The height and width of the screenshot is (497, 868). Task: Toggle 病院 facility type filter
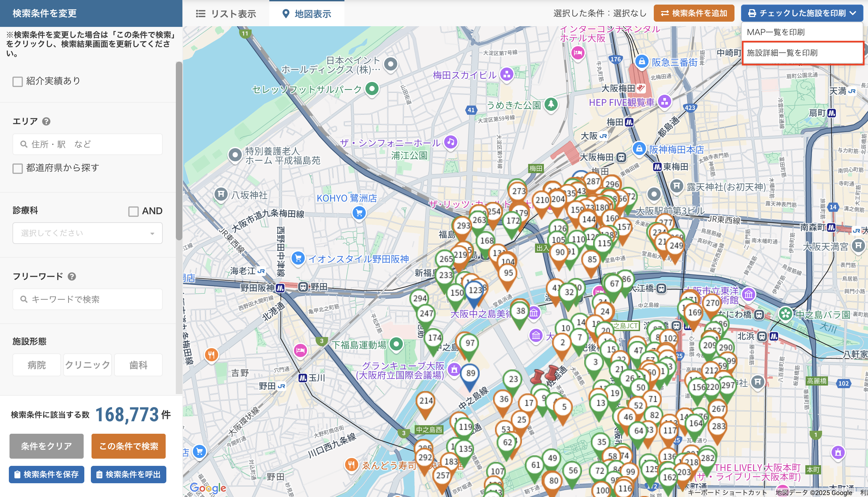36,365
